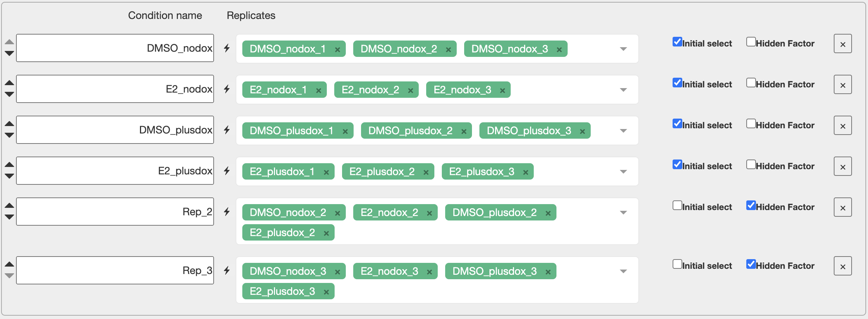The image size is (868, 319).
Task: Click the lightning bolt icon beside Rep_3
Action: (227, 270)
